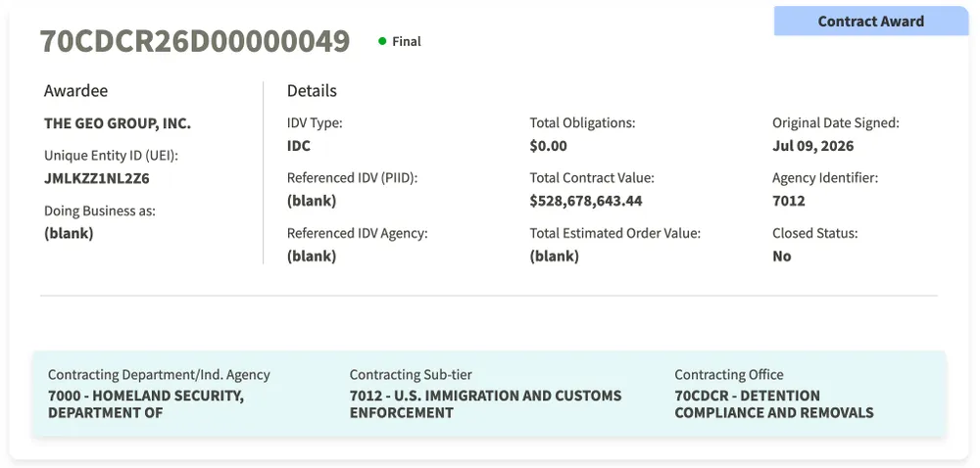Select the Contract Award badge

870,22
